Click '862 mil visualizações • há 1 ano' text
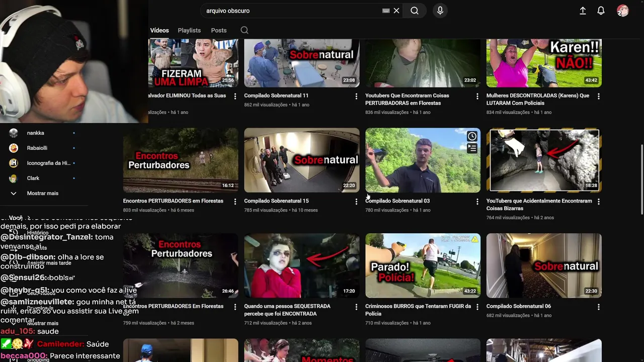The height and width of the screenshot is (362, 644). click(277, 105)
